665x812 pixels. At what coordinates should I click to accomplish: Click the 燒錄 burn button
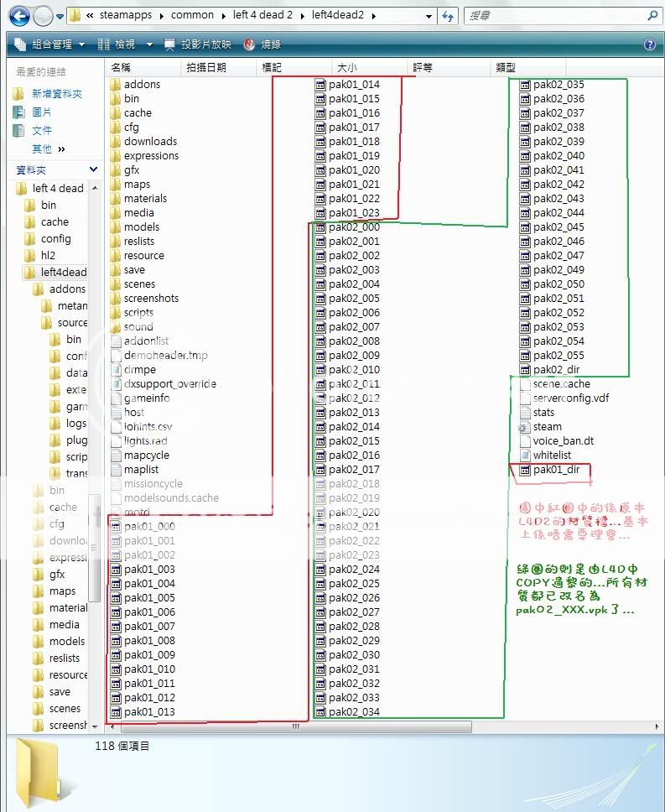click(262, 44)
